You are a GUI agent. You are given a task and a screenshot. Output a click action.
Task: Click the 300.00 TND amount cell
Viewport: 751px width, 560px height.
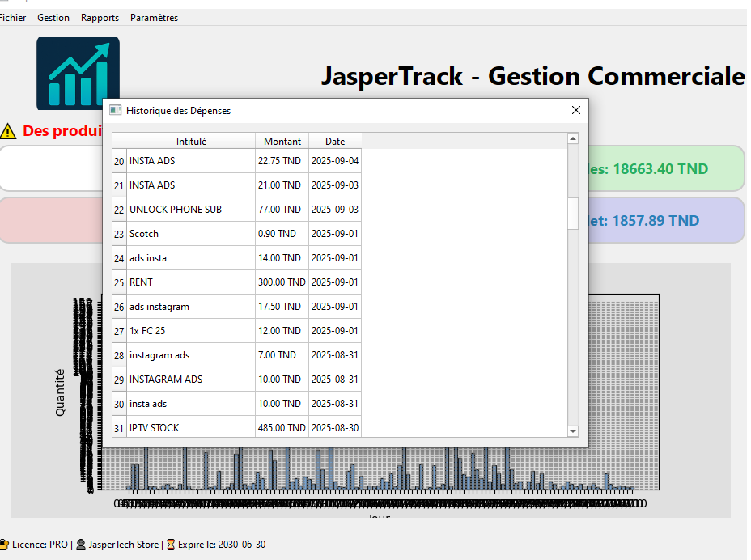coord(282,282)
